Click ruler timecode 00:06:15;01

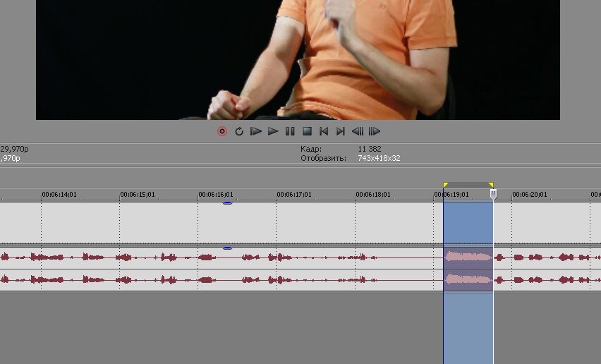click(x=138, y=195)
